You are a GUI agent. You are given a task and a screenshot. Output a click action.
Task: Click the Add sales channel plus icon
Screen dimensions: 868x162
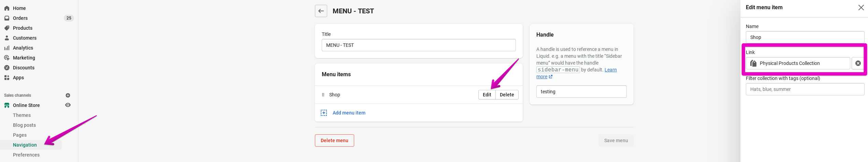coord(68,95)
